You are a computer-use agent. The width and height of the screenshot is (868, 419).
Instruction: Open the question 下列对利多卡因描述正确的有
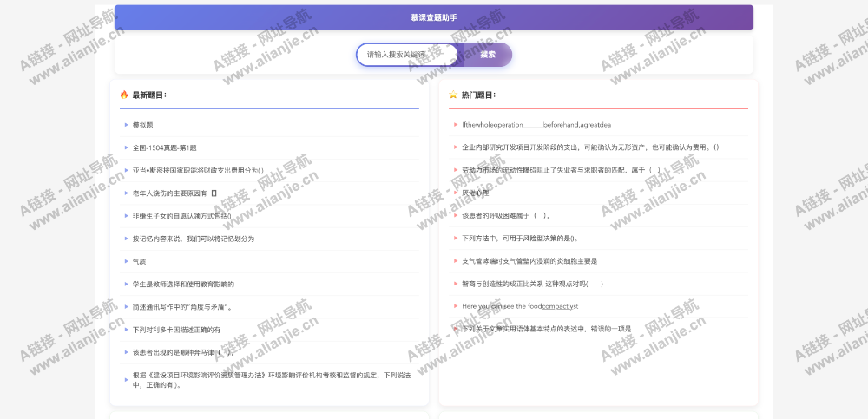click(x=176, y=330)
